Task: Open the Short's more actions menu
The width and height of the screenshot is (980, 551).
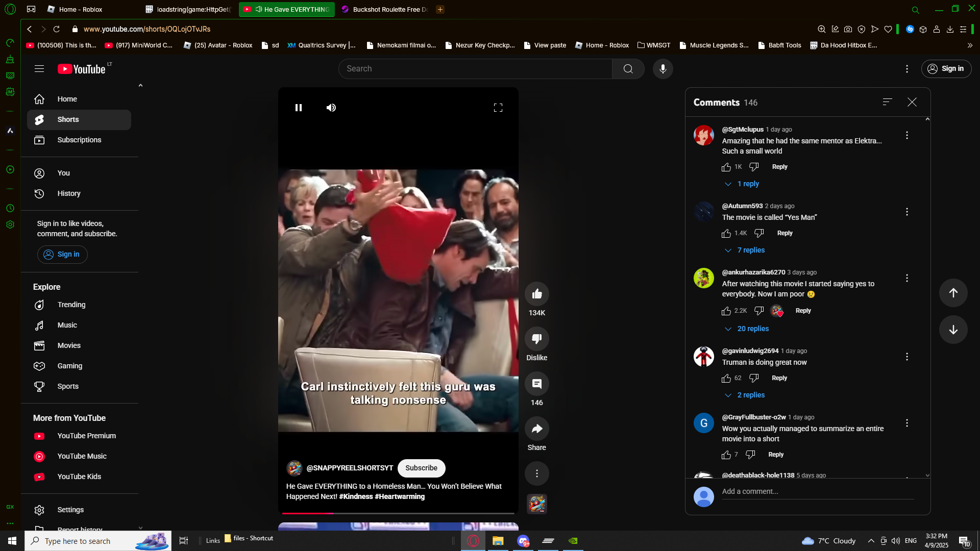Action: (537, 473)
